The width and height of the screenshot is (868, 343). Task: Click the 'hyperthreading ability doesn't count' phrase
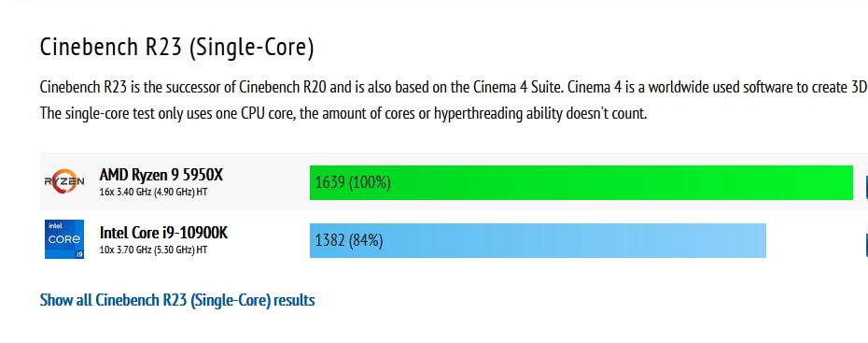pyautogui.click(x=540, y=114)
